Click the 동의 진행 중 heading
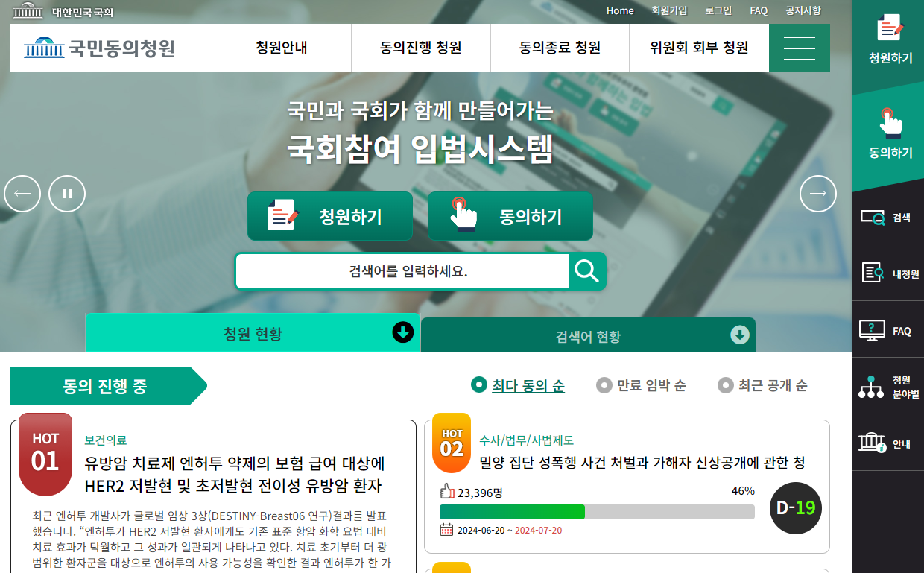The width and height of the screenshot is (924, 573). (x=105, y=386)
